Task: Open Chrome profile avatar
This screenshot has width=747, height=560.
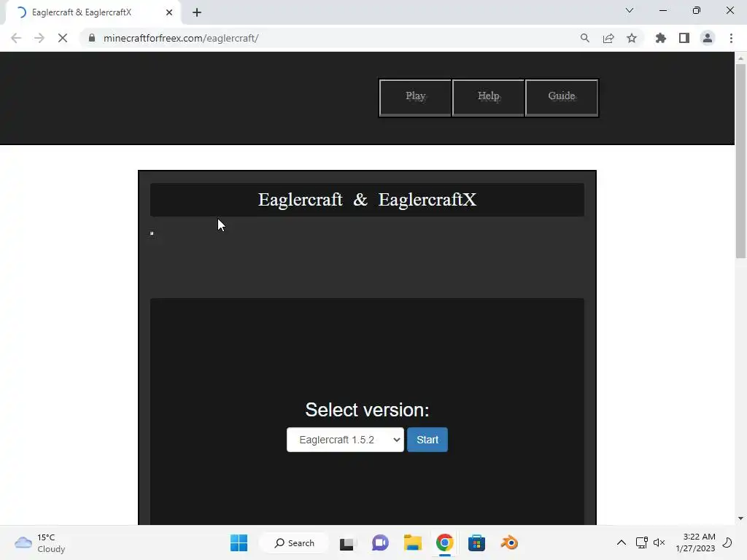Action: coord(708,38)
